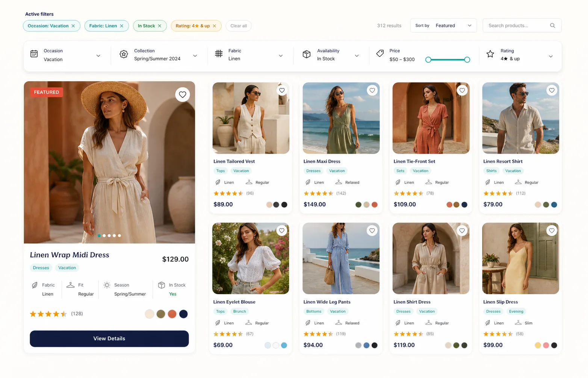Expand the Occasion filter dropdown
Image resolution: width=588 pixels, height=378 pixels.
coord(98,55)
